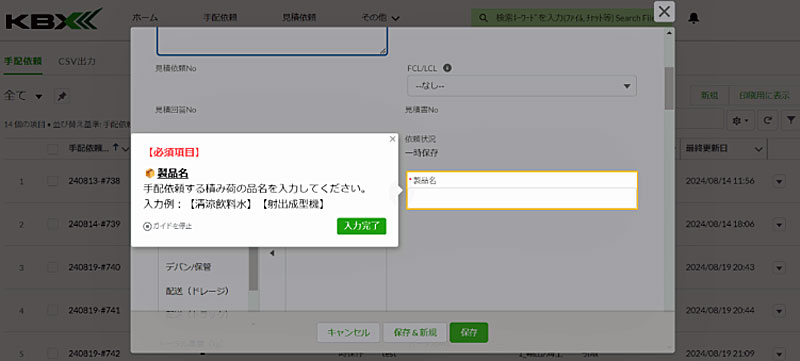Screen dimensions: 800x361
Task: Close the modal with the X button
Action: pyautogui.click(x=664, y=11)
